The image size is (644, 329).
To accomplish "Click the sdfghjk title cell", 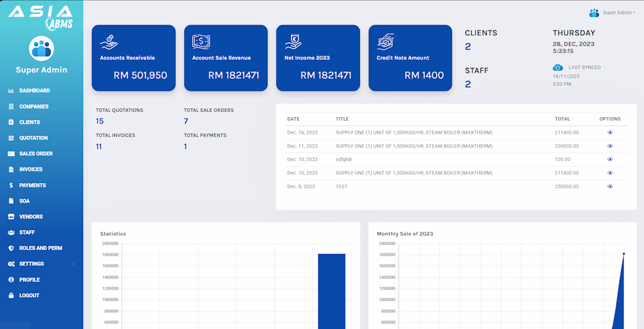I will click(344, 159).
